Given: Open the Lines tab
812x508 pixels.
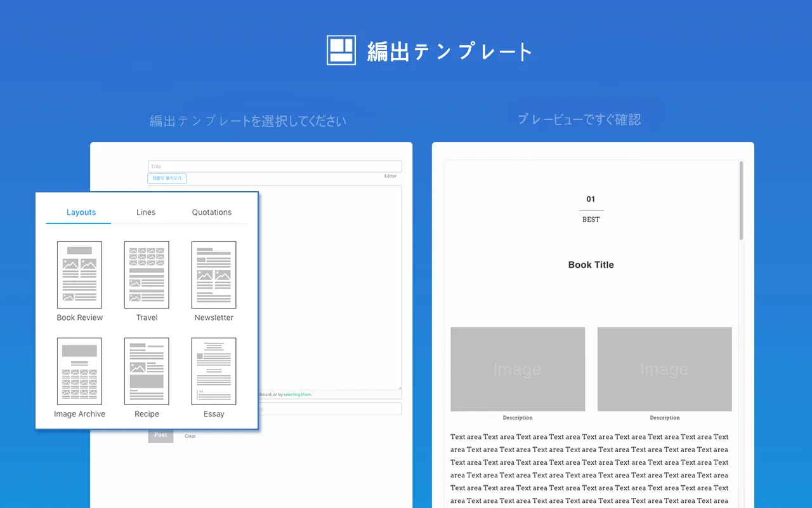Looking at the screenshot, I should [146, 212].
